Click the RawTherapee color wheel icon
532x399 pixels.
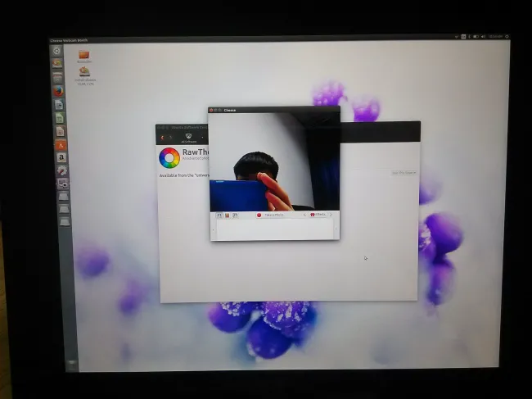[x=169, y=157]
